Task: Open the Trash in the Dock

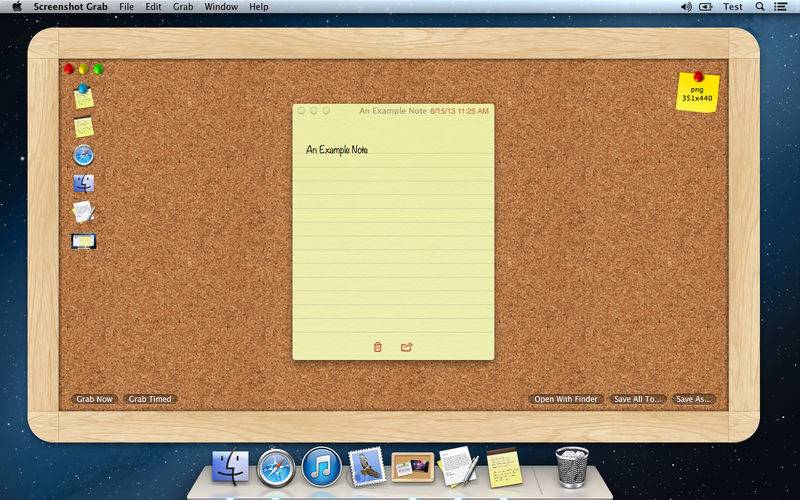Action: click(x=572, y=467)
